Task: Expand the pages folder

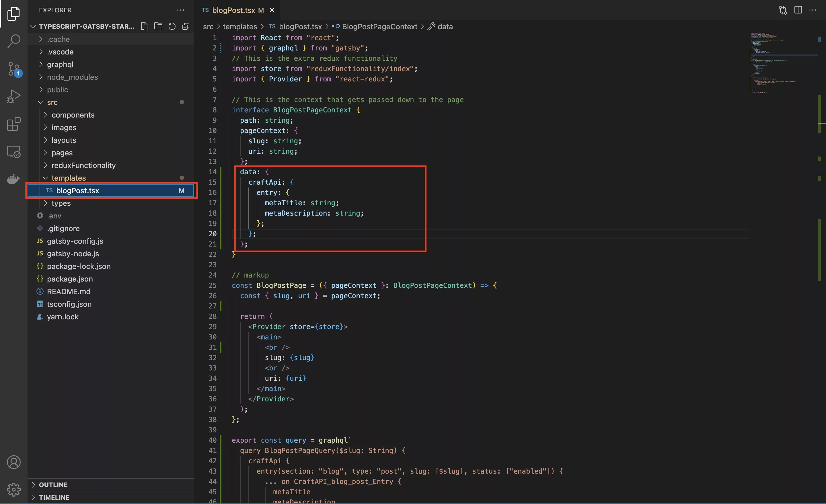Action: [x=111, y=153]
